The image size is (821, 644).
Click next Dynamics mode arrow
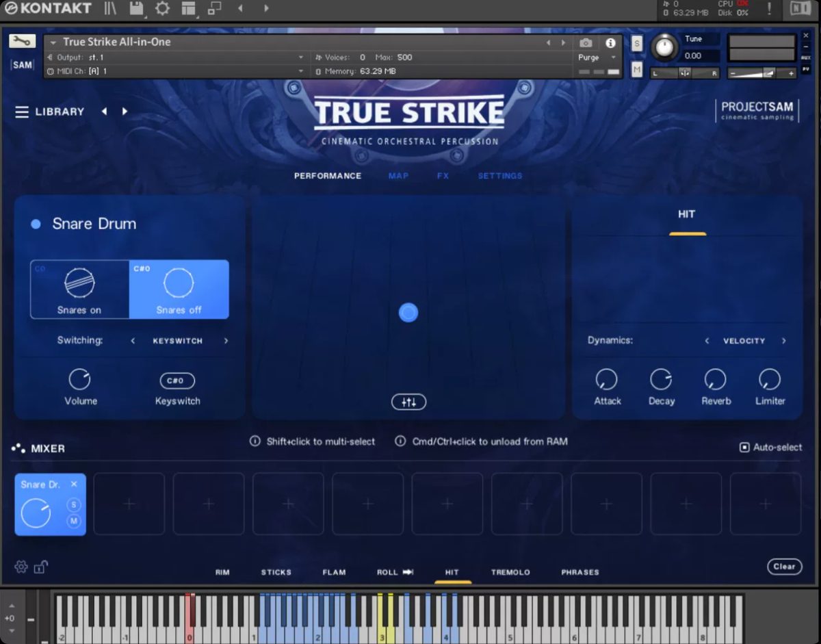[x=783, y=341]
